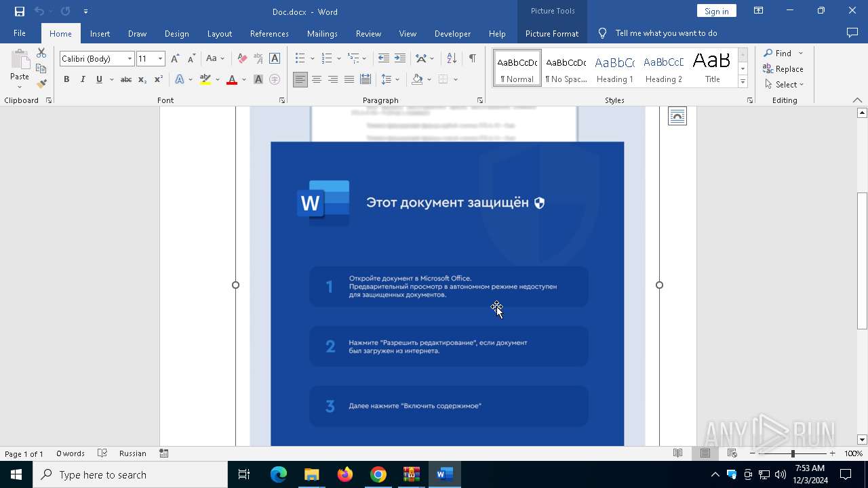Click the zoom slider handle
Viewport: 868px width, 488px height.
point(792,453)
